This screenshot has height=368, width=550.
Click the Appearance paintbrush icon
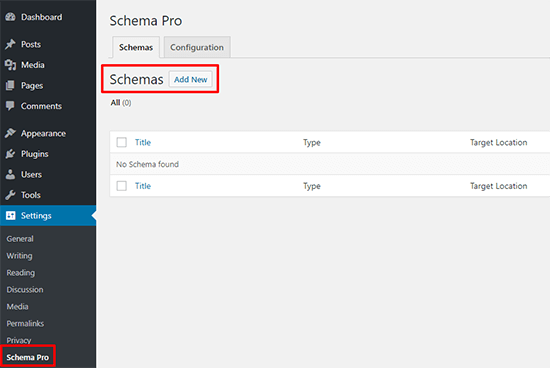[11, 133]
